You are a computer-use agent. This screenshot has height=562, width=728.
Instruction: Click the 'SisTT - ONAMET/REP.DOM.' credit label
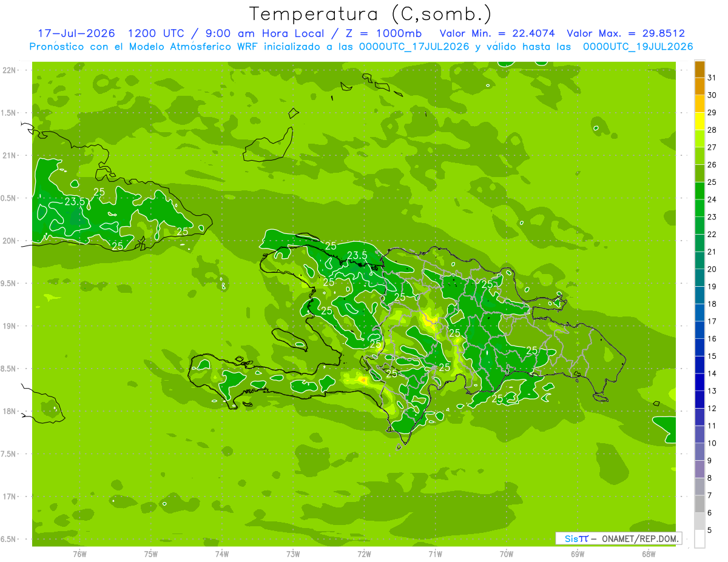(x=618, y=538)
